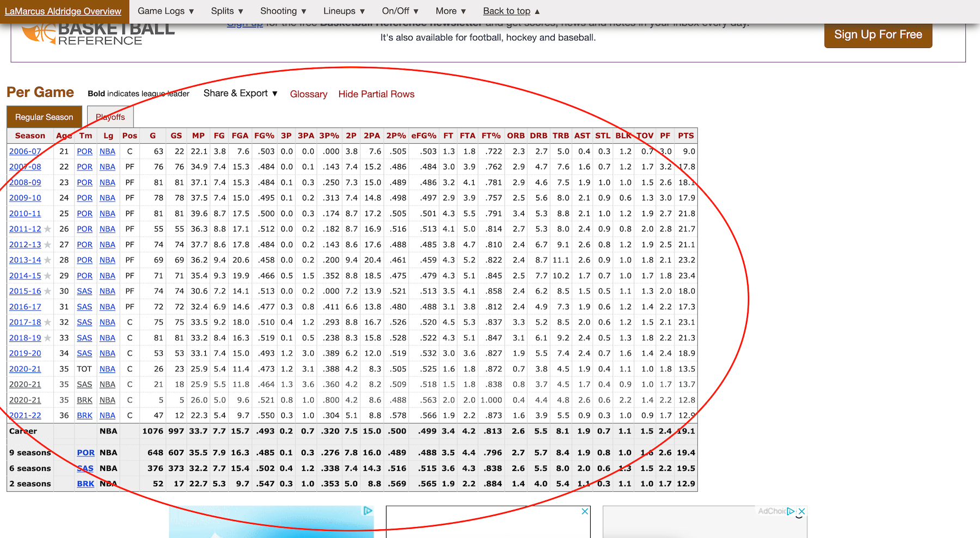Click Hide Partial Rows

click(x=376, y=94)
